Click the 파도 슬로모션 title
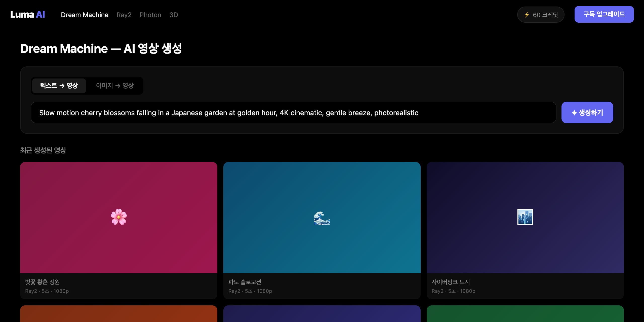The height and width of the screenshot is (322, 644). point(245,282)
